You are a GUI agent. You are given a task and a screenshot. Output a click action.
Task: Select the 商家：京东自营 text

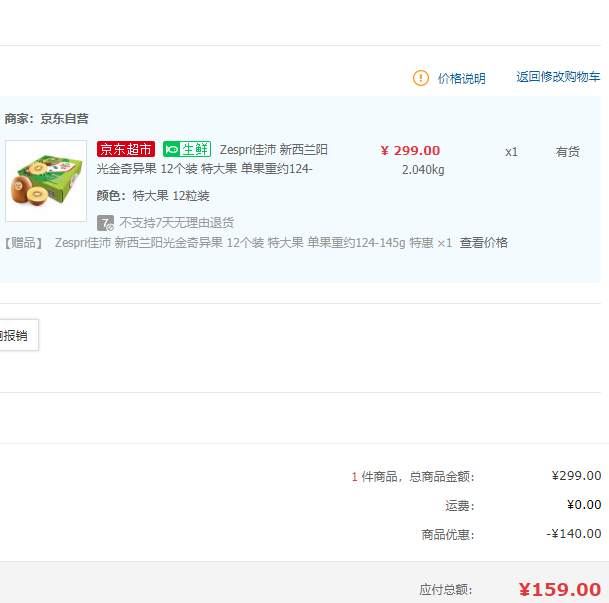[47, 119]
